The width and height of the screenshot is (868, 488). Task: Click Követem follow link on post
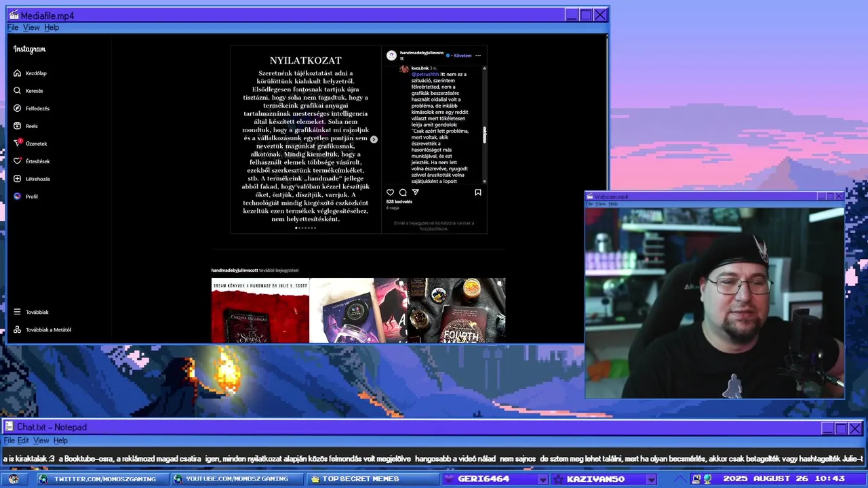pyautogui.click(x=462, y=56)
